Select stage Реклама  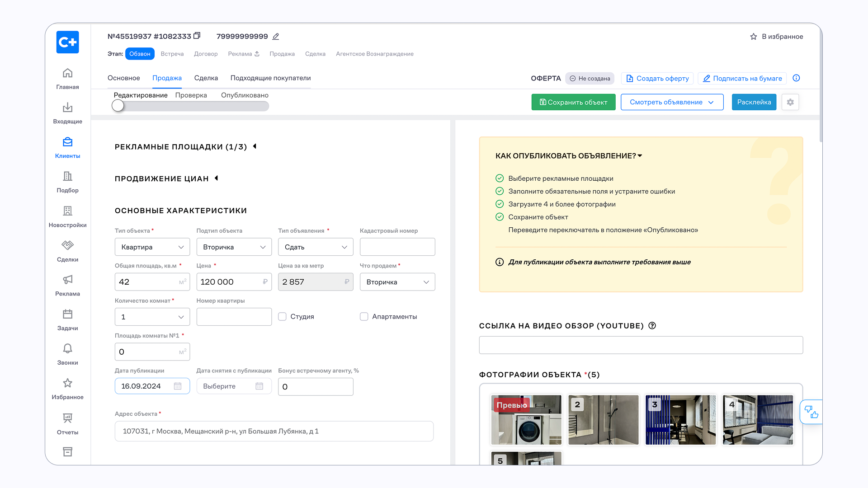(244, 54)
